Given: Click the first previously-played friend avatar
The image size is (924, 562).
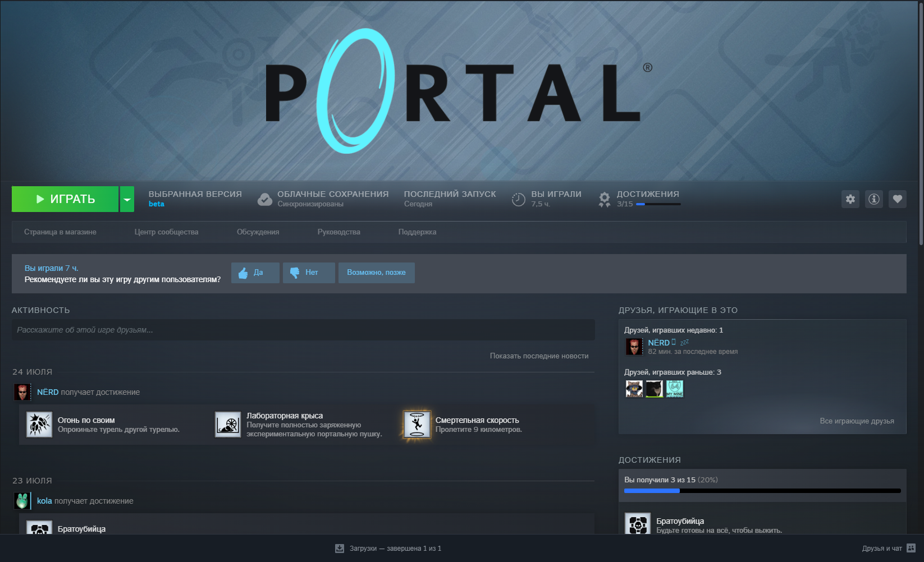Looking at the screenshot, I should click(x=634, y=389).
